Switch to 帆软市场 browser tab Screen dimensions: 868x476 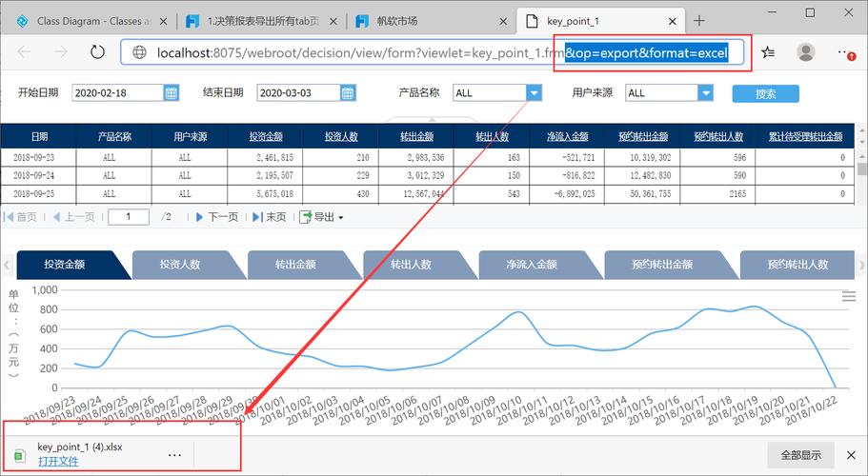(x=431, y=22)
